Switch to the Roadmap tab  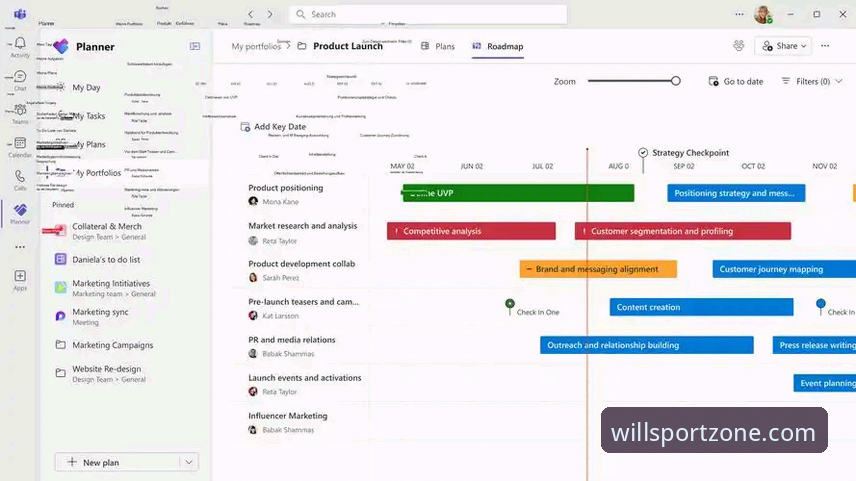[x=498, y=46]
